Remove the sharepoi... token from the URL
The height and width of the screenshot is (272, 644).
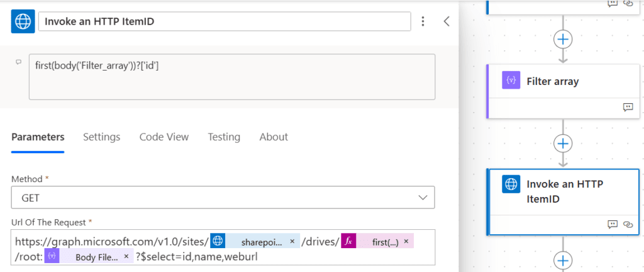click(x=292, y=242)
